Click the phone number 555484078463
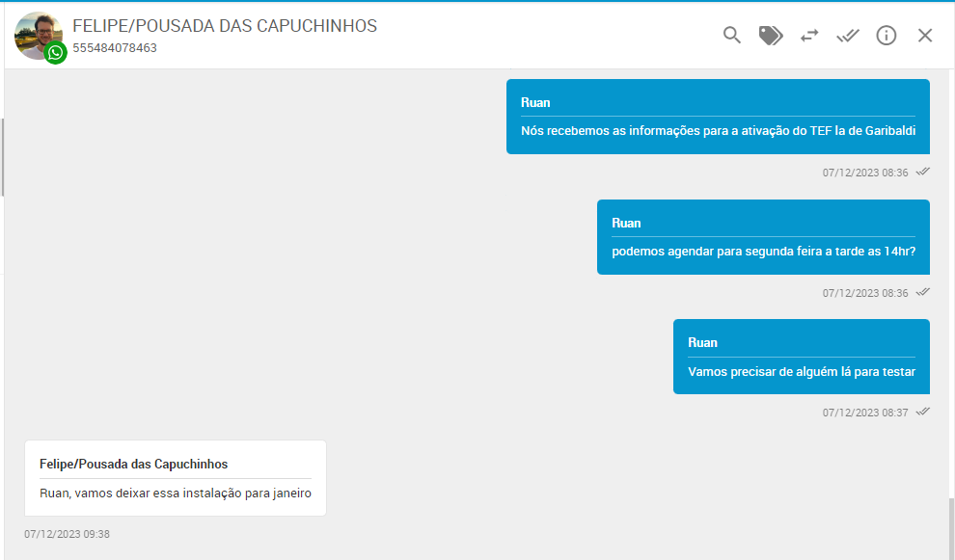Image resolution: width=955 pixels, height=560 pixels. point(115,48)
